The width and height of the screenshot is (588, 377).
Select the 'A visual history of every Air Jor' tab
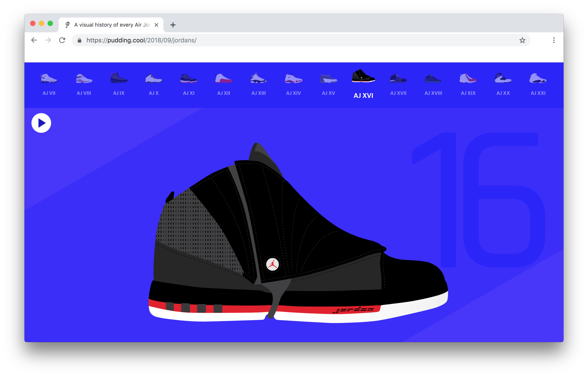111,25
